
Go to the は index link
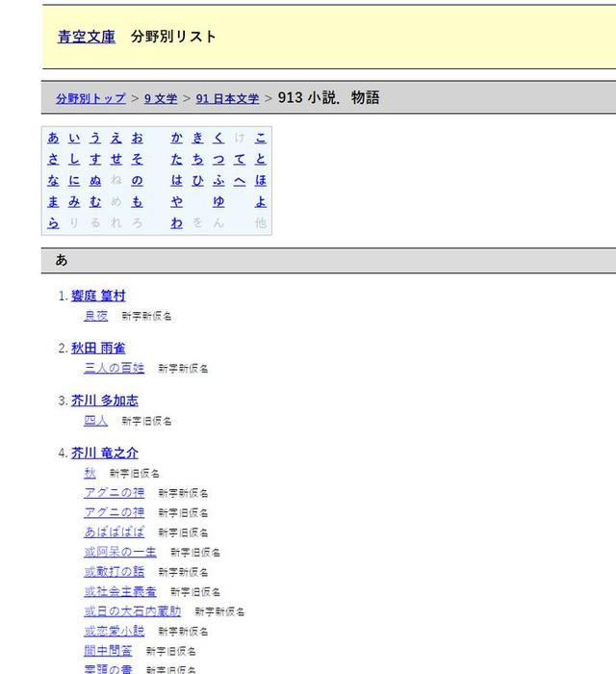[176, 180]
